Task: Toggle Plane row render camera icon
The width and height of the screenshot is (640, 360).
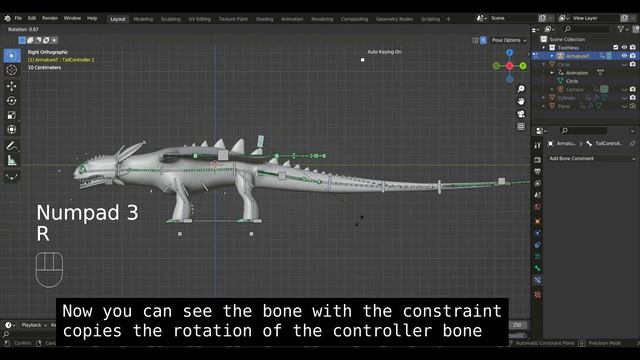Action: (x=633, y=106)
